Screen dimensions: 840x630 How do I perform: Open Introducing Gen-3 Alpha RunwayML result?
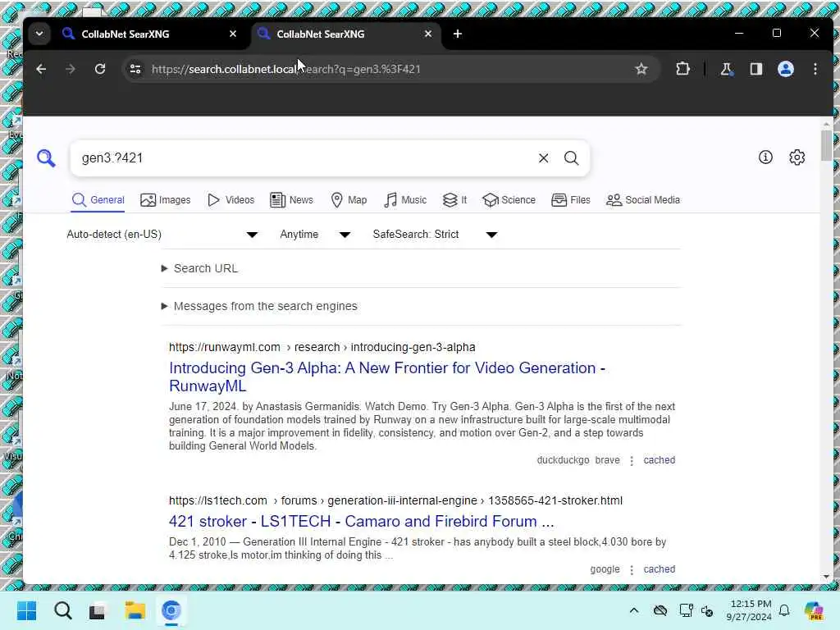click(387, 377)
